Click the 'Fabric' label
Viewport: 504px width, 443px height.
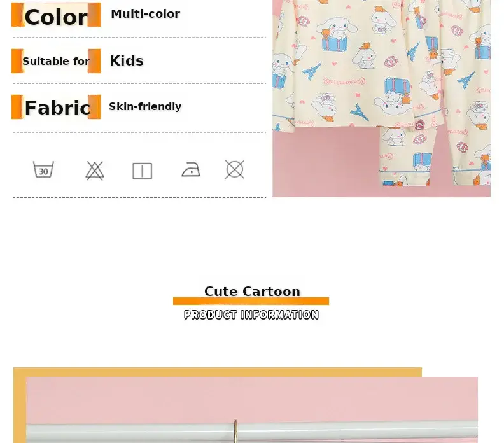(x=56, y=107)
